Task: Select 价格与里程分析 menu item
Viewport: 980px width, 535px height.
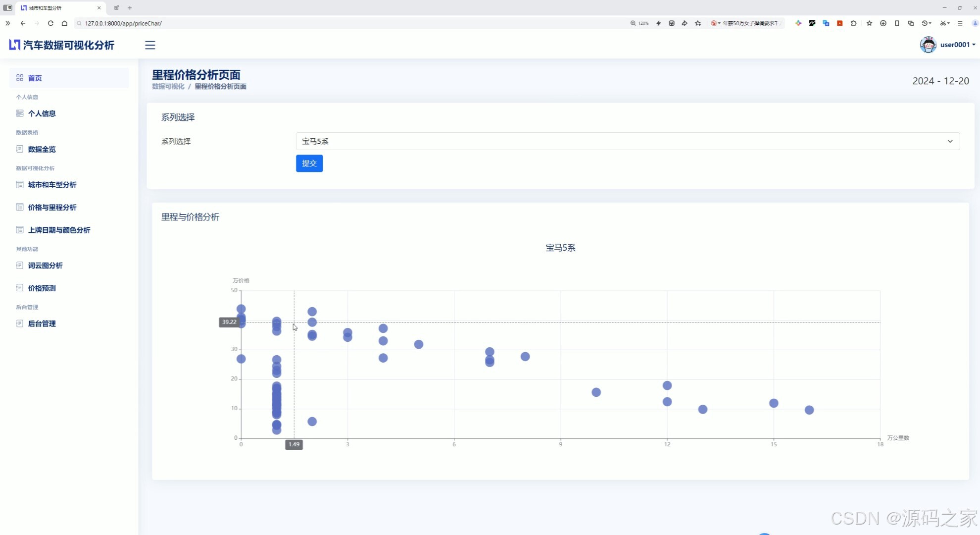Action: coord(52,208)
